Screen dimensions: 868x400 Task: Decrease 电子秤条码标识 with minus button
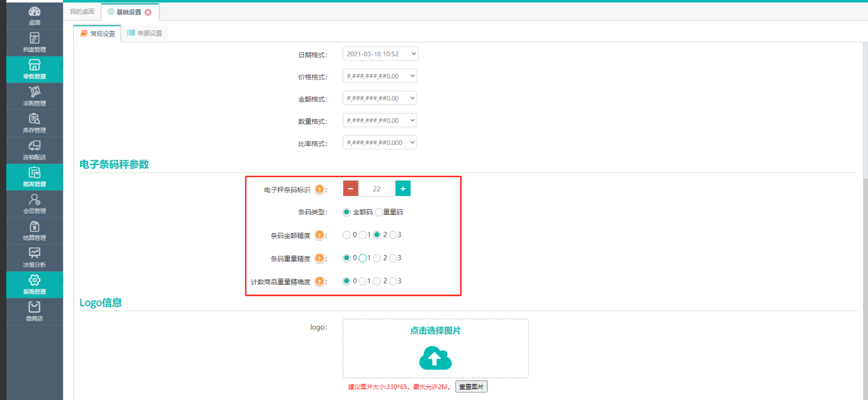(x=351, y=189)
